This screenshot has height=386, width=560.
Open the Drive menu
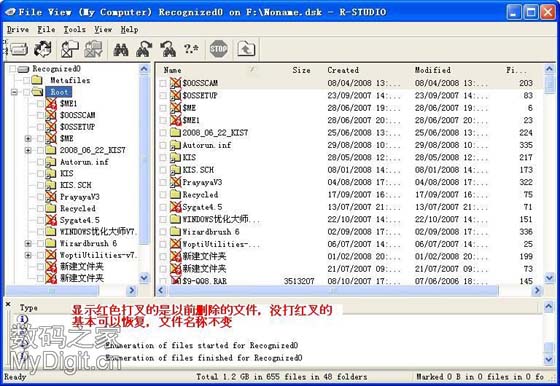coord(18,30)
